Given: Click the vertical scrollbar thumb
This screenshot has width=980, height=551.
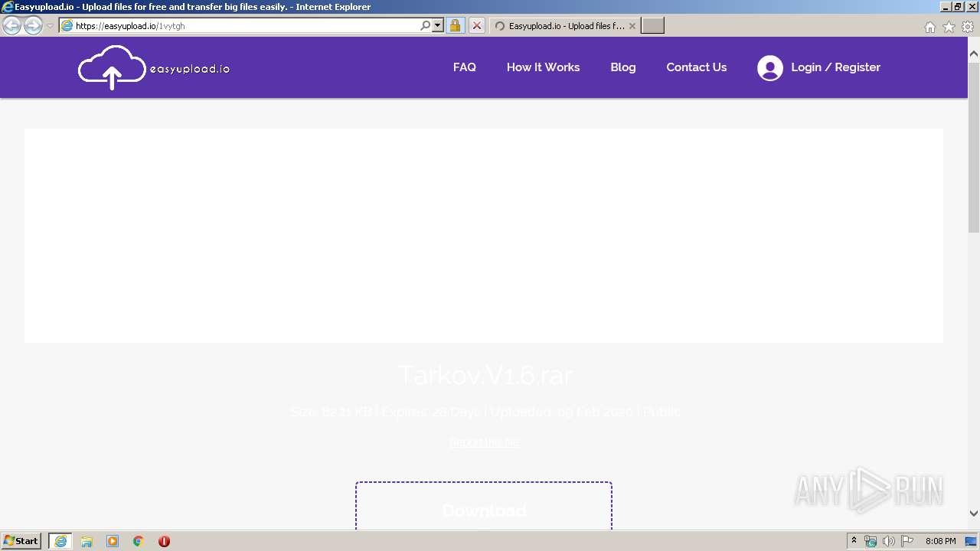Looking at the screenshot, I should (974, 147).
